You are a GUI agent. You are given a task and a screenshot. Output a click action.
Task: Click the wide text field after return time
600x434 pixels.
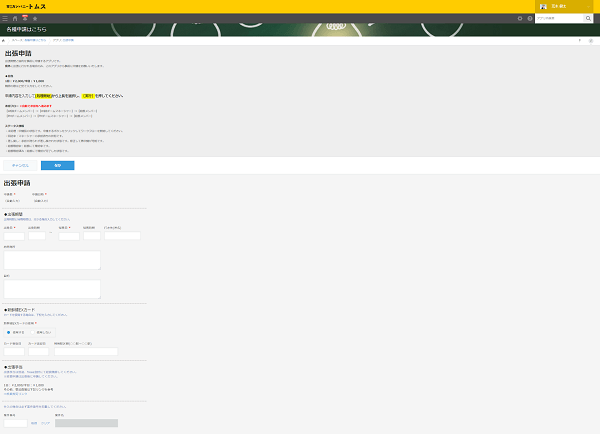(122, 236)
